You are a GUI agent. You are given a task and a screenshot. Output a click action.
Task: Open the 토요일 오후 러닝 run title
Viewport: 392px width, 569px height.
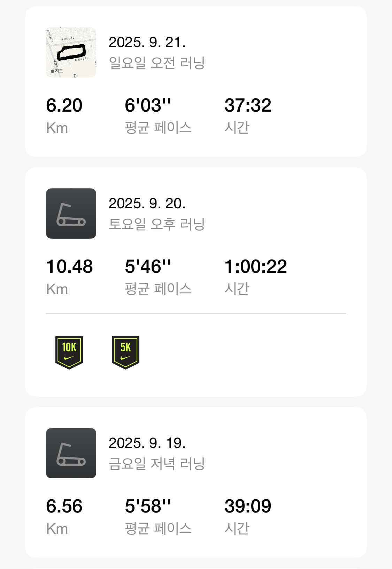156,224
